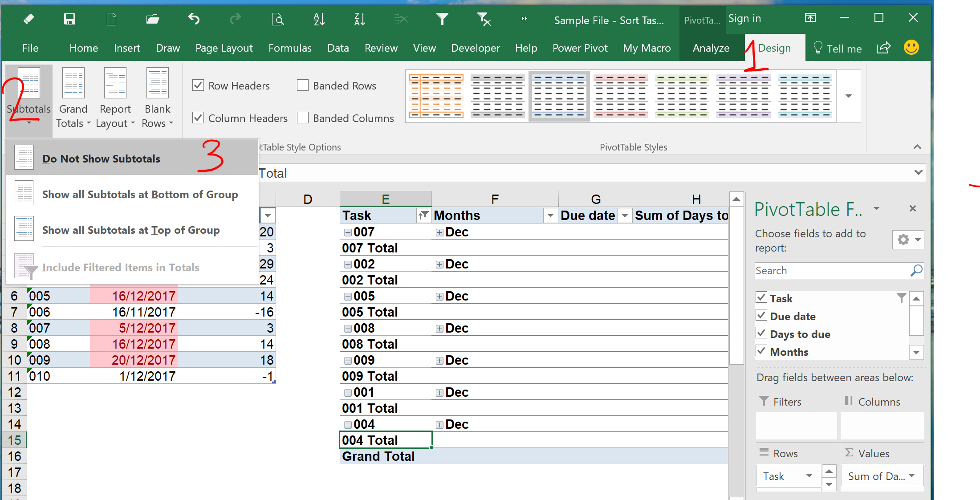Click the Print Preview icon
Image resolution: width=980 pixels, height=500 pixels.
click(x=277, y=19)
